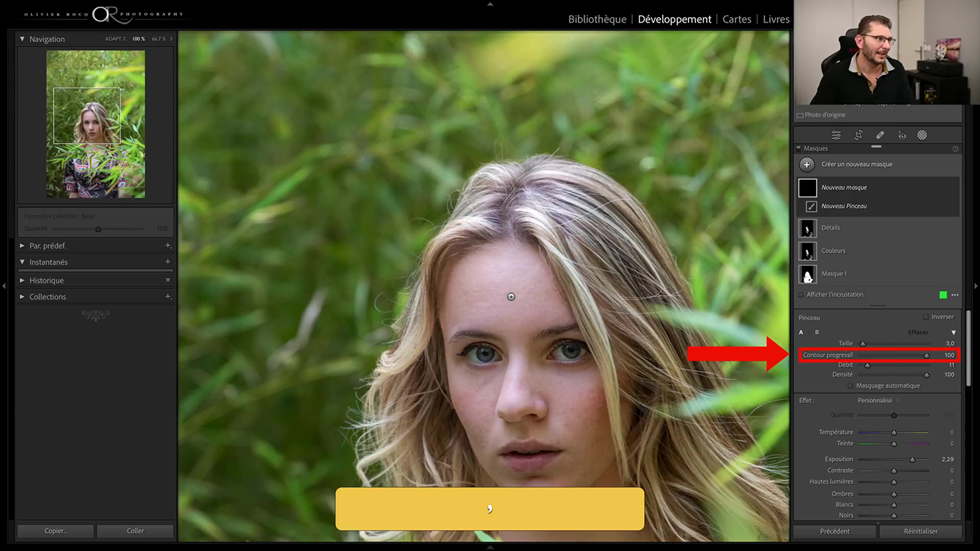Open the Effet Personnalisé dropdown
Viewport: 980px width, 551px height.
pyautogui.click(x=877, y=400)
